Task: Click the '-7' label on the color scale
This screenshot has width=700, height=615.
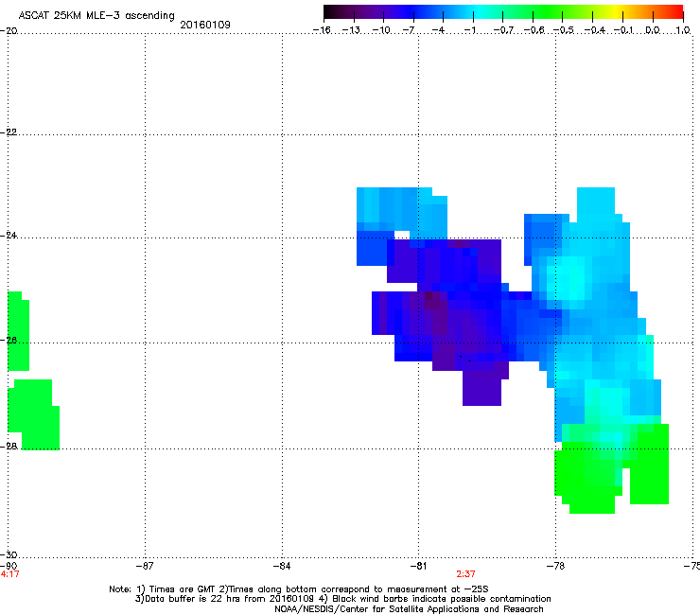Action: click(x=409, y=30)
